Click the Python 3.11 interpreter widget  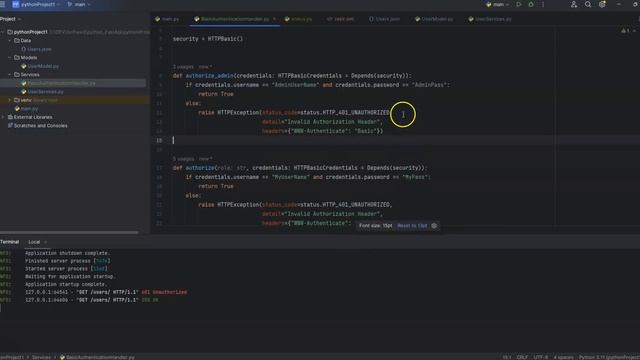[609, 357]
